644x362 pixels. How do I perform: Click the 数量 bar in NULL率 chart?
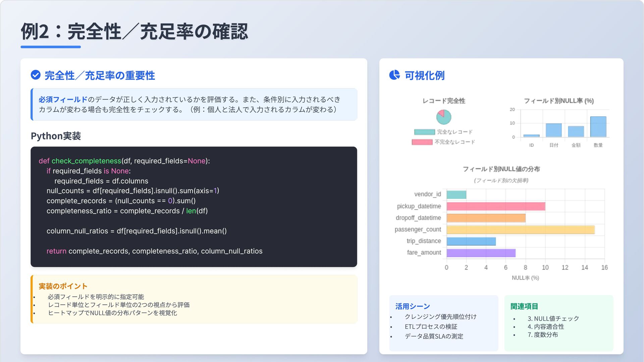[x=598, y=127]
